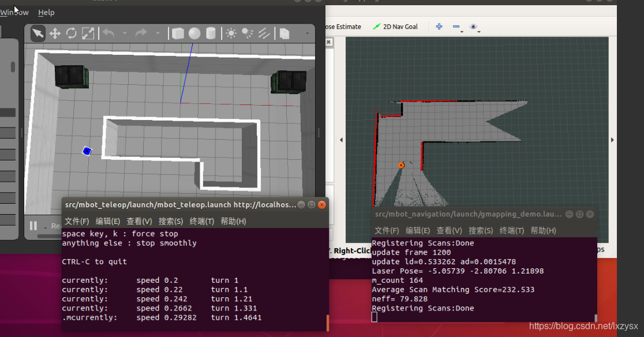The width and height of the screenshot is (644, 337).
Task: Open 编辑(E) menu in mbot_teleop terminal
Action: click(107, 221)
